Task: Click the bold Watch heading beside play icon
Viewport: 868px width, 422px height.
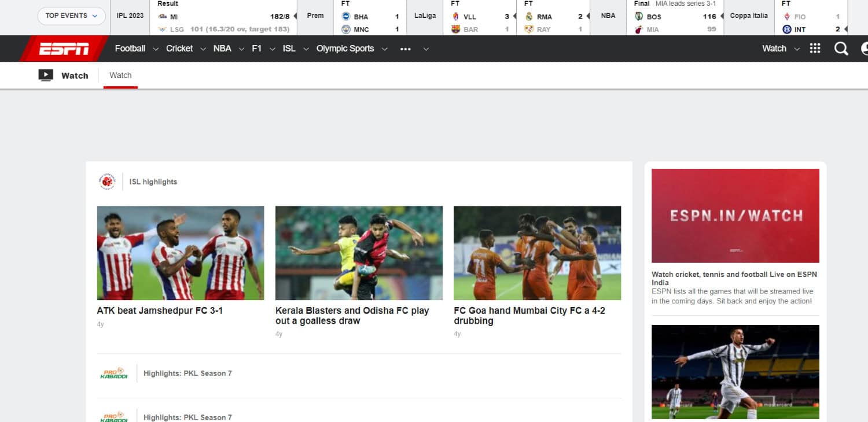Action: click(75, 76)
